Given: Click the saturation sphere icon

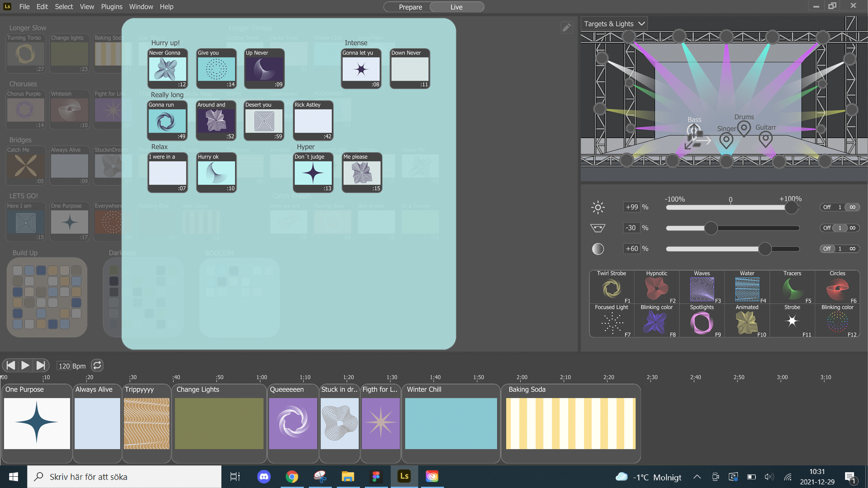Looking at the screenshot, I should coord(598,249).
